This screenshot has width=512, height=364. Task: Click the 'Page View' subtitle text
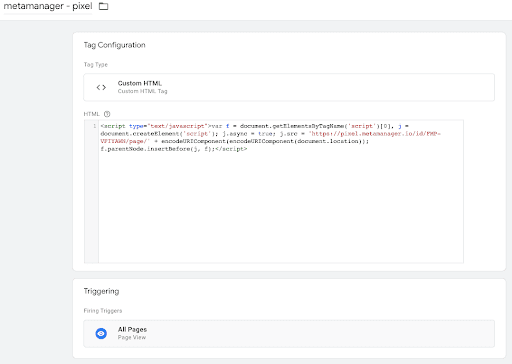[132, 337]
